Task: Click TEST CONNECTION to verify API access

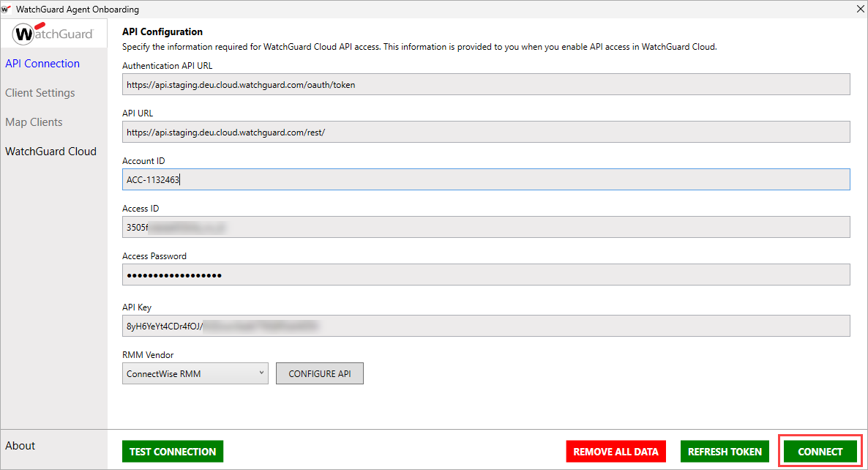Action: (x=172, y=451)
